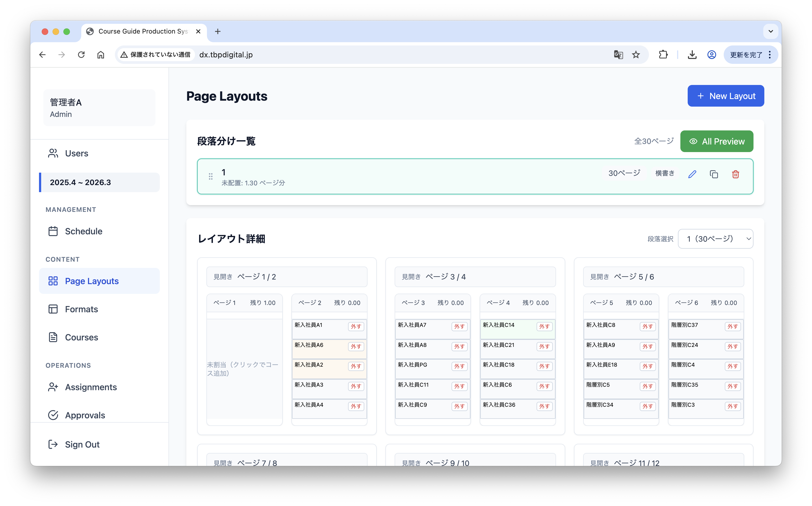Open Formats in the sidebar

pos(81,309)
